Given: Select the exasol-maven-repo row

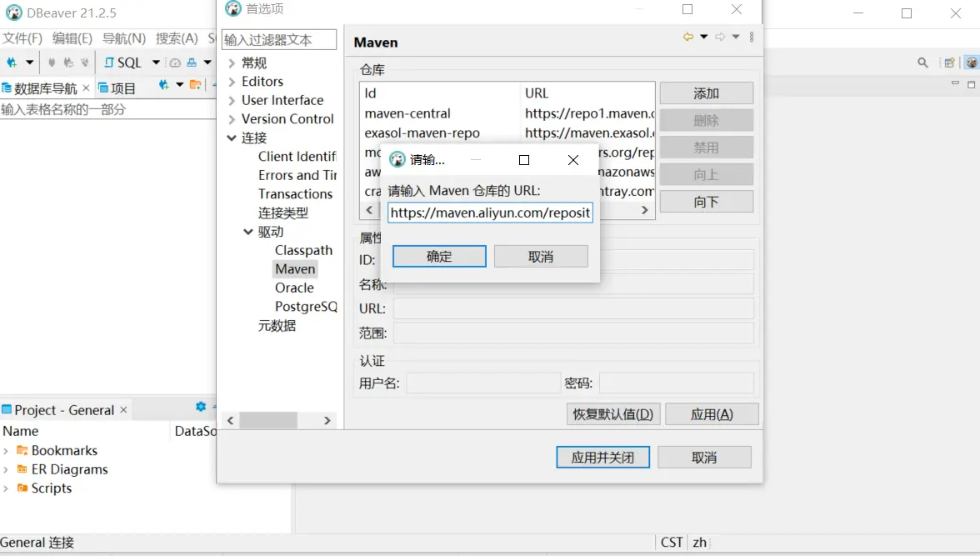Looking at the screenshot, I should (x=507, y=133).
